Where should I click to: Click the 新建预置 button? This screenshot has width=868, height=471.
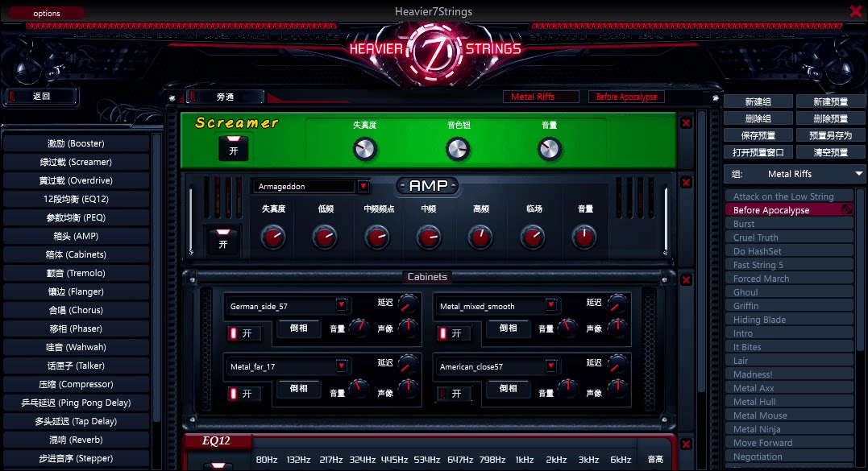click(830, 101)
